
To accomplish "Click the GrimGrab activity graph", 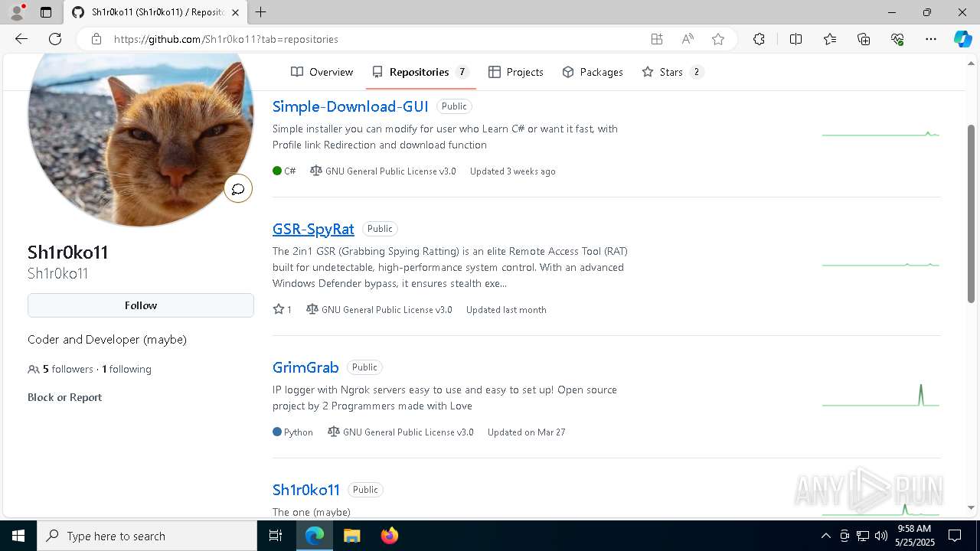I will [880, 395].
